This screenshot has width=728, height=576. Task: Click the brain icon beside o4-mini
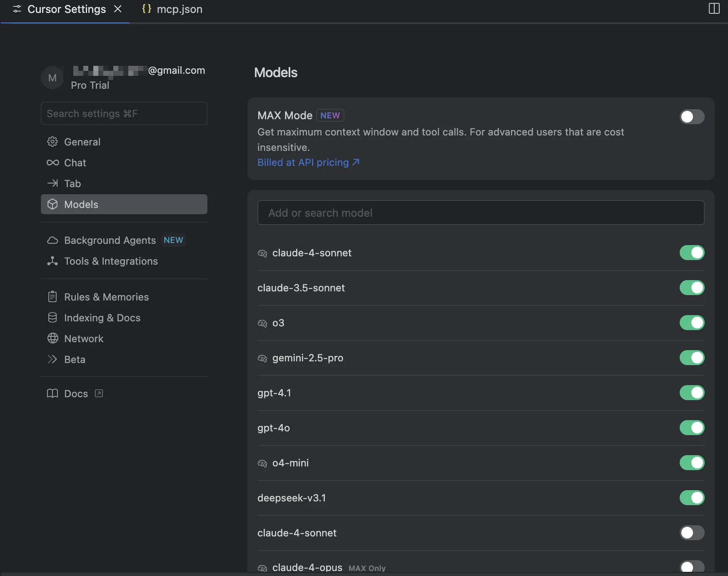point(262,463)
